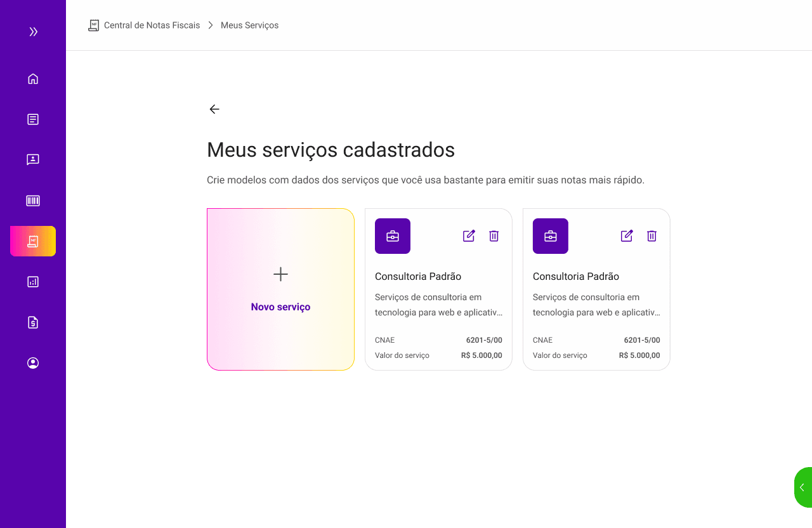Open the user profile sidebar icon

(x=33, y=363)
